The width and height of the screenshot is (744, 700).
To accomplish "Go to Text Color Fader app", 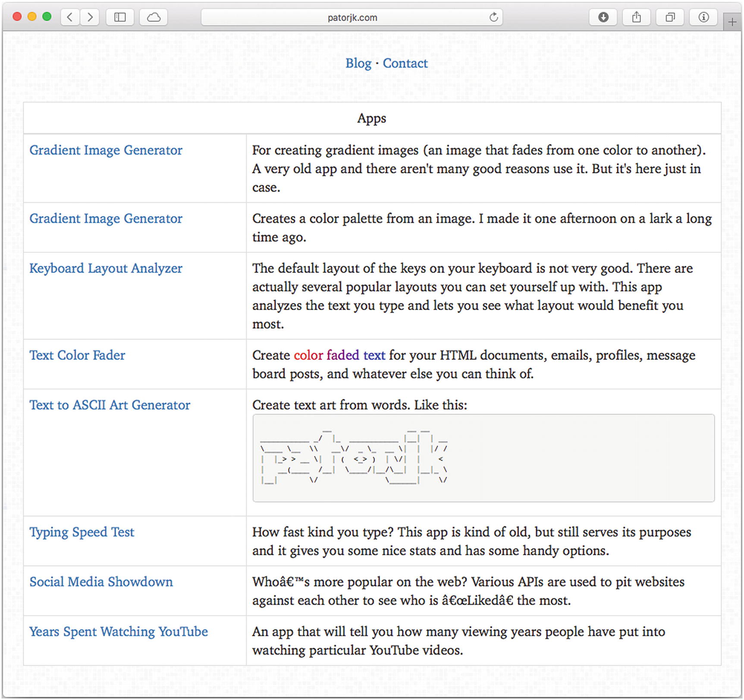I will click(x=77, y=355).
